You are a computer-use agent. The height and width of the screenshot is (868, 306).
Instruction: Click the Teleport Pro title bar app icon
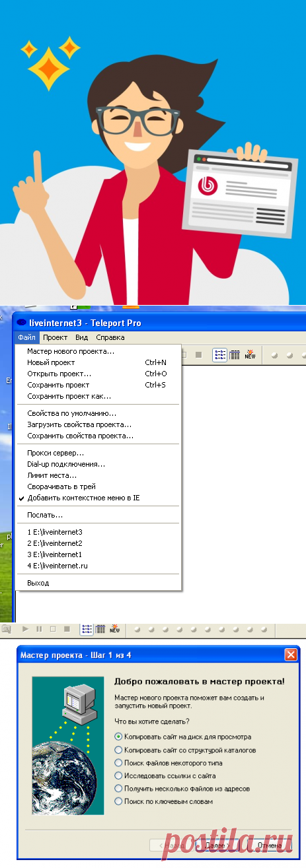click(22, 323)
